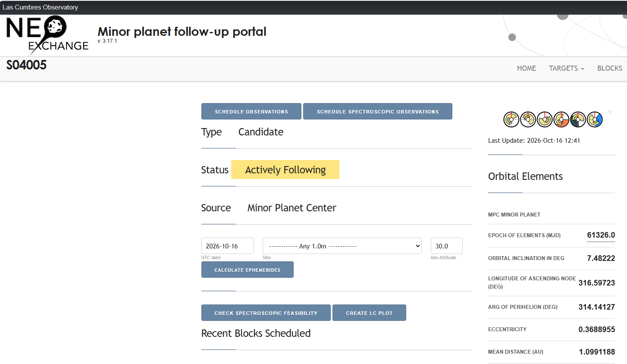This screenshot has width=627, height=364.
Task: Click the Recent Blocks Scheduled heading
Action: click(x=256, y=333)
